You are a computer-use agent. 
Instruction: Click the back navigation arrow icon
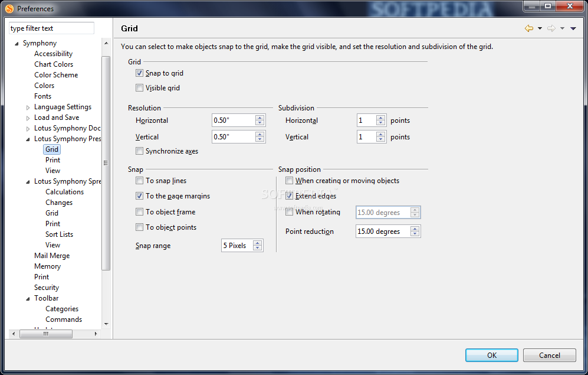pyautogui.click(x=529, y=28)
